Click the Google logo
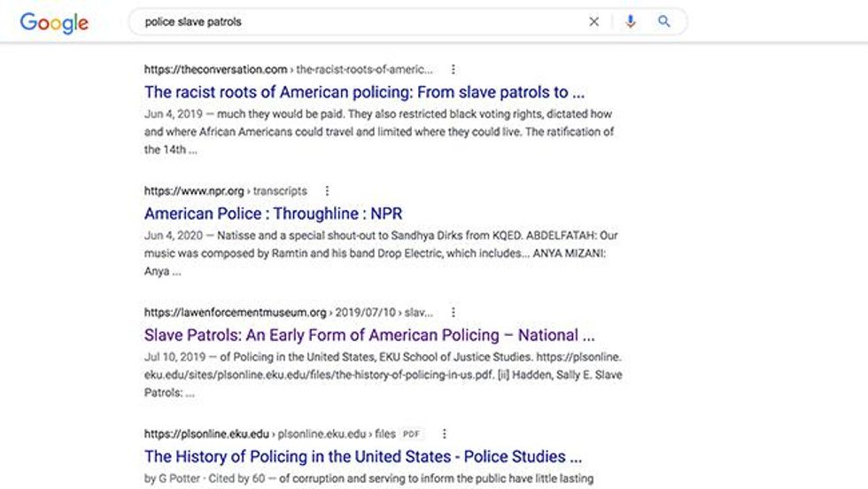The image size is (868, 489). click(54, 23)
